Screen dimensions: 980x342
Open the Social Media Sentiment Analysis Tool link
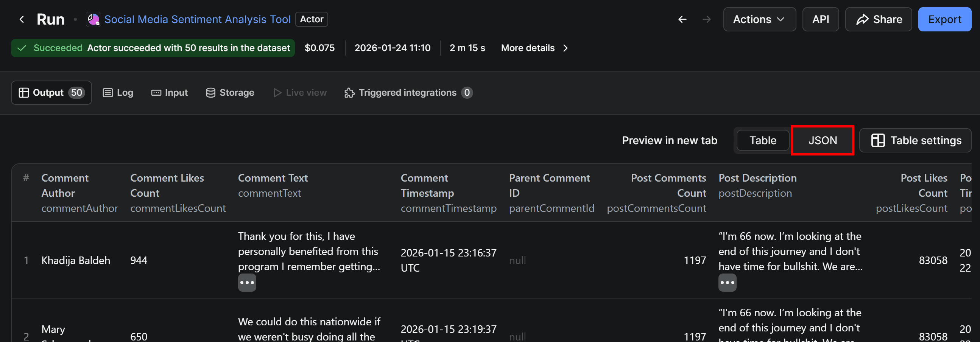click(198, 19)
